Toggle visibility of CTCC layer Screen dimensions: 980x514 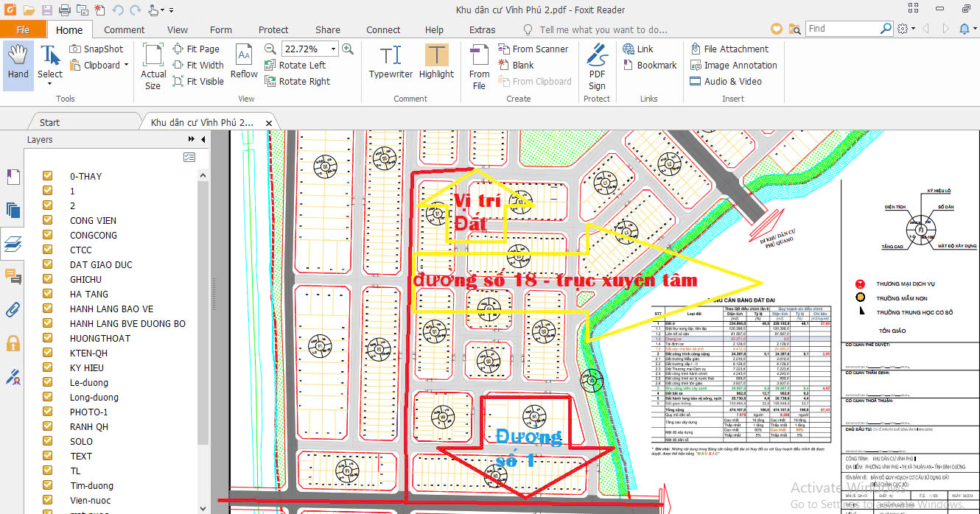48,250
